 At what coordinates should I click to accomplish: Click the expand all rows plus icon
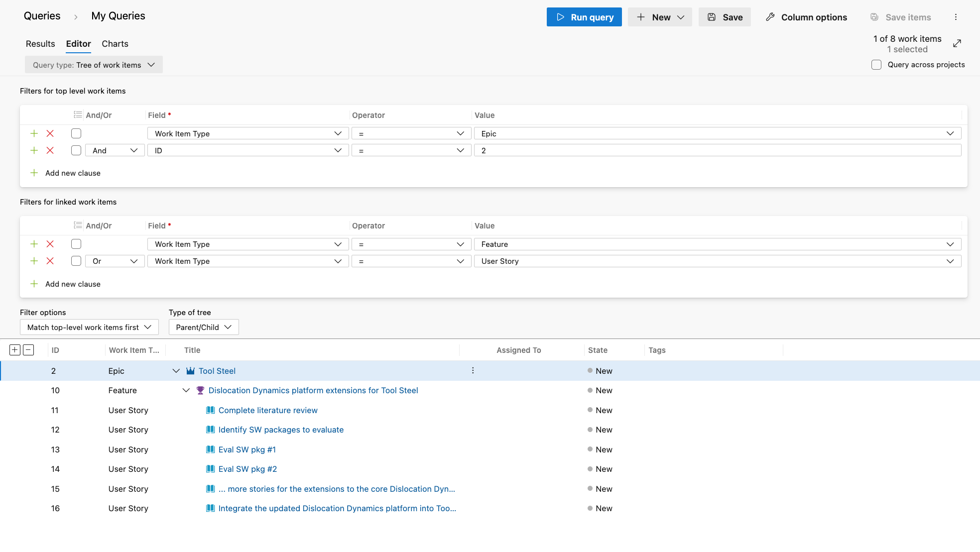tap(15, 350)
